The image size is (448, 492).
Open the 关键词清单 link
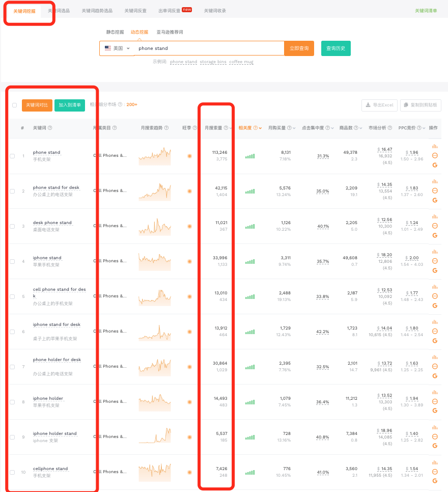click(426, 11)
